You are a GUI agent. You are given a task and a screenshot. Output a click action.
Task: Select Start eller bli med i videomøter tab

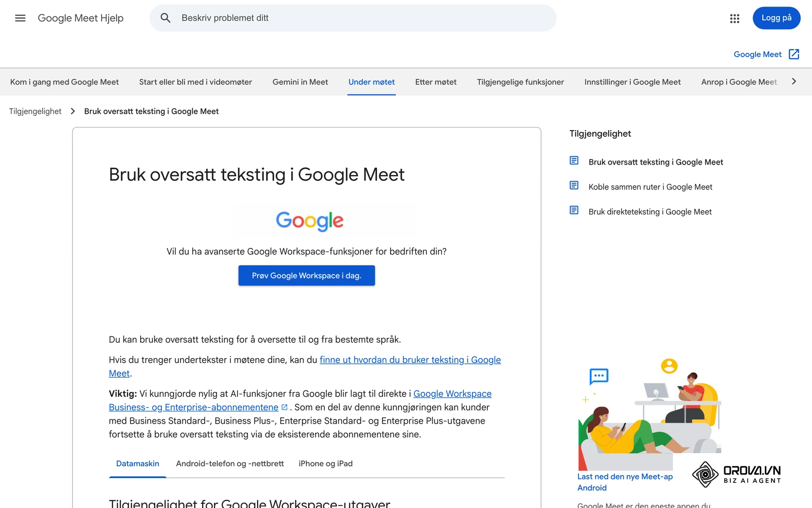(x=195, y=82)
